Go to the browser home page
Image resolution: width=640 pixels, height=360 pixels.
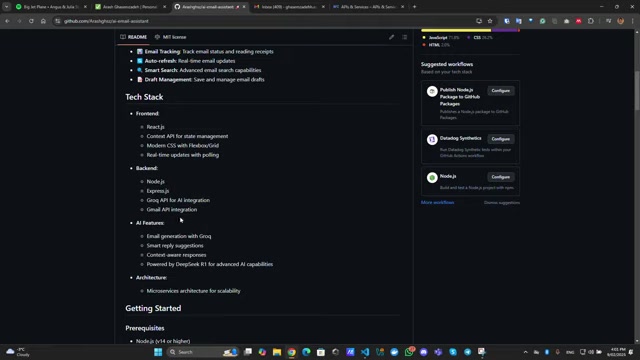coord(43,21)
